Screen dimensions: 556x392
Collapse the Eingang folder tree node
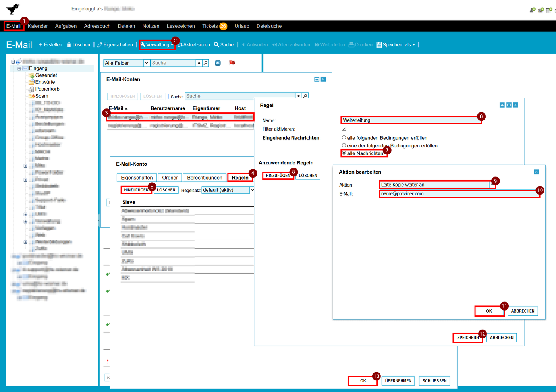pos(19,68)
